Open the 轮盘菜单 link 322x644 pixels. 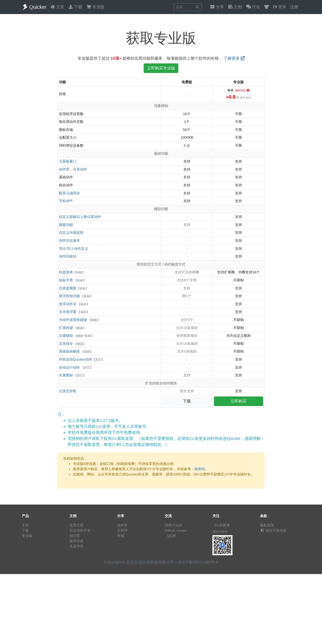(66, 272)
